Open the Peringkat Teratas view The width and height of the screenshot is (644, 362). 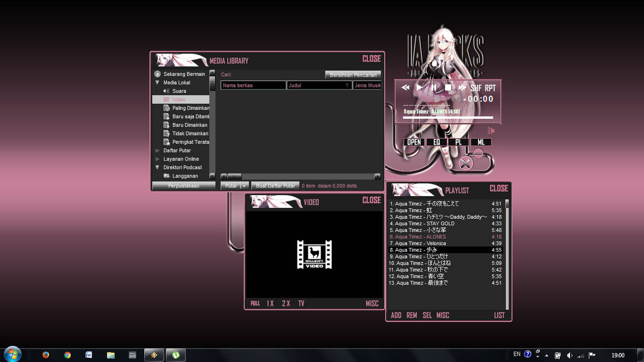(186, 142)
